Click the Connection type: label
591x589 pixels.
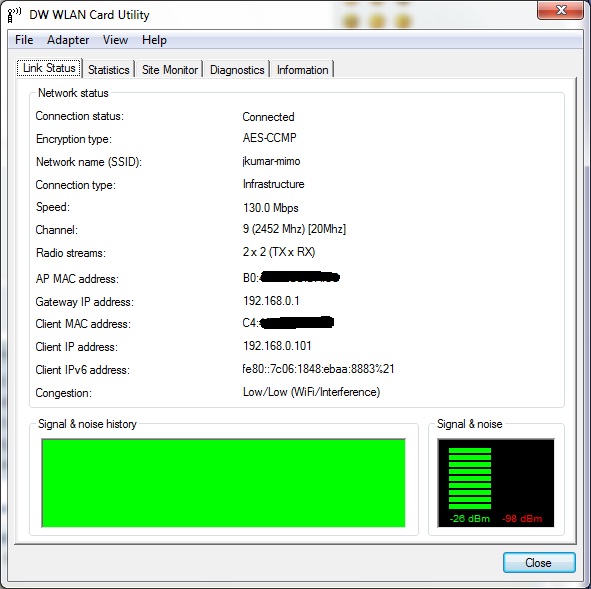[x=75, y=185]
